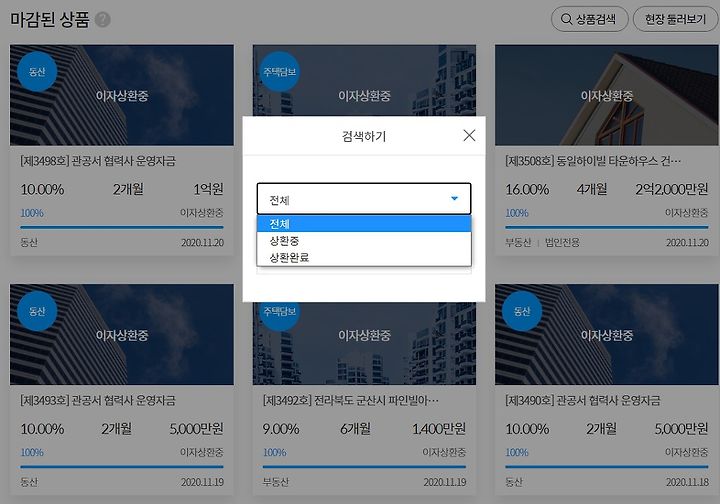Image resolution: width=720 pixels, height=504 pixels.
Task: Open product 제3508호 동일하이빌 타운하우스 title
Action: tap(593, 161)
